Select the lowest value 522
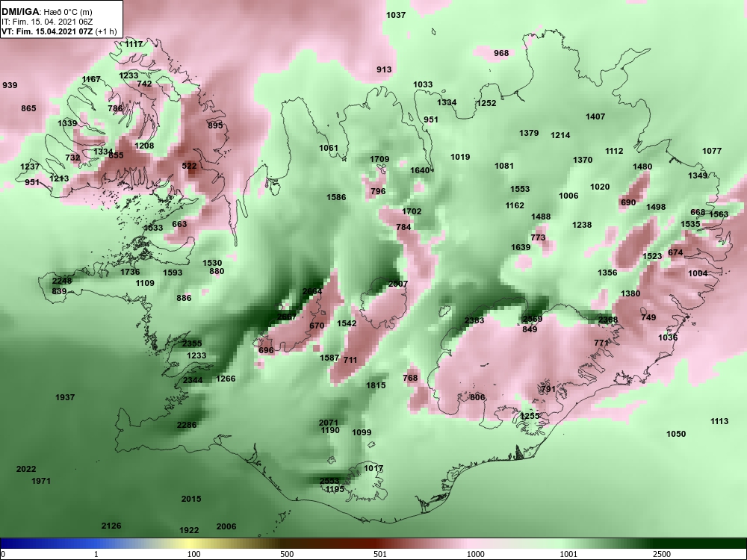The width and height of the screenshot is (747, 560). tap(190, 167)
